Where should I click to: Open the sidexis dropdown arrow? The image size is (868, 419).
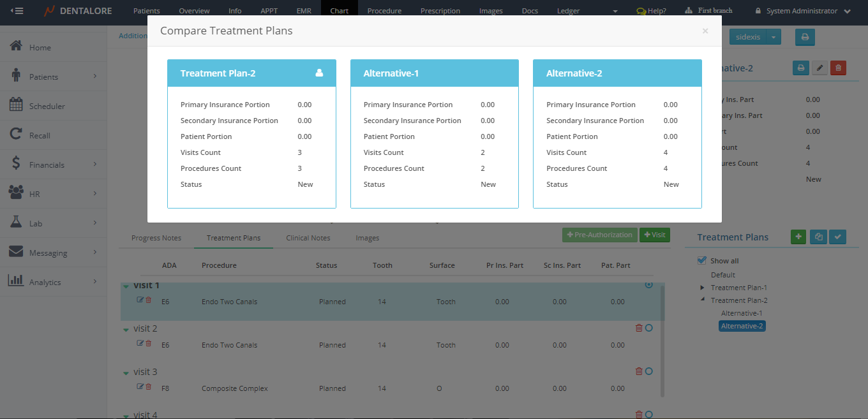point(773,37)
